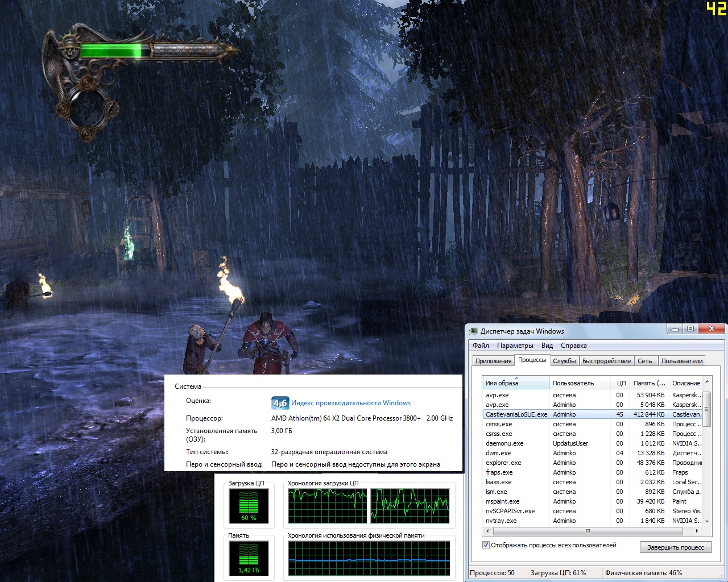Click the horizontal scrollbar left arrow
This screenshot has height=582, width=728.
point(487,531)
